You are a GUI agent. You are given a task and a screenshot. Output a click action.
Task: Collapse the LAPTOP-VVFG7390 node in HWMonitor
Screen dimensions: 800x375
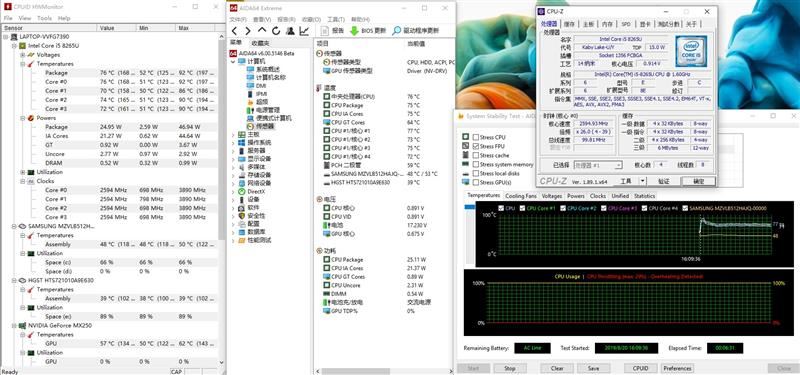point(6,37)
